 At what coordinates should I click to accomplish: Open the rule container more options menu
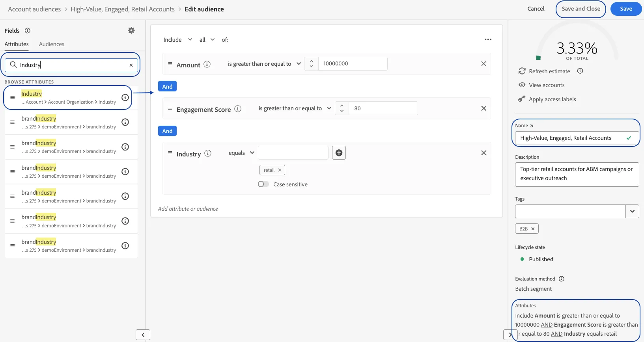(488, 39)
